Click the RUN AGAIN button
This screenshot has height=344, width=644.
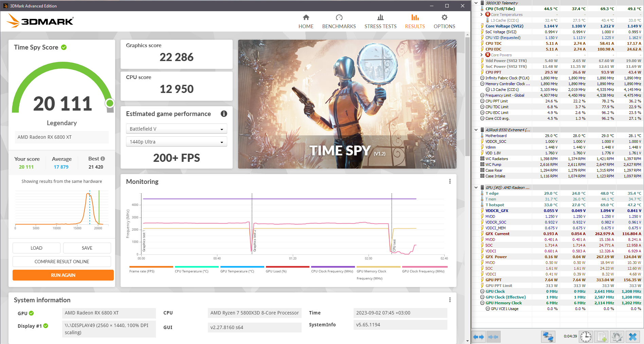coord(63,275)
